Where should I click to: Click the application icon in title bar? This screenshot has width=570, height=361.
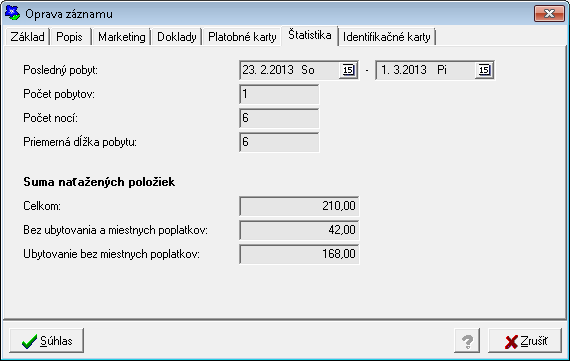point(12,13)
